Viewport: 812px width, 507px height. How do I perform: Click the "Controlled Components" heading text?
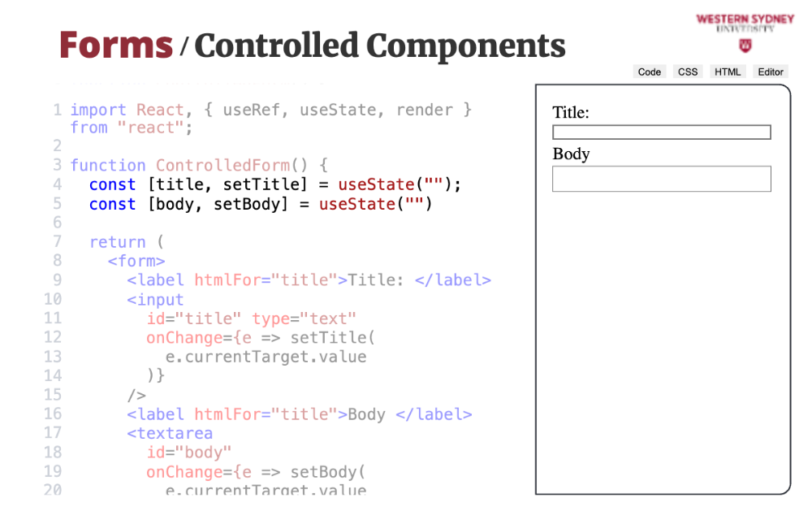point(379,45)
